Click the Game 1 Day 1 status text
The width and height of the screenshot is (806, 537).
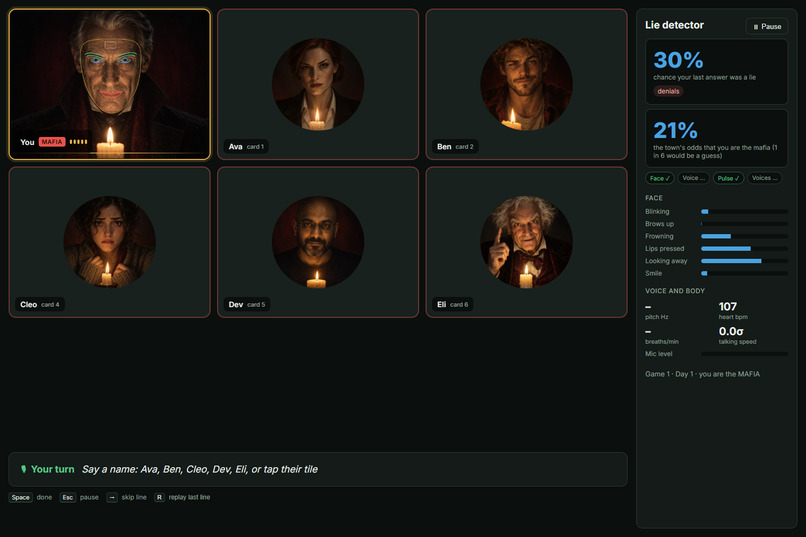tap(702, 374)
